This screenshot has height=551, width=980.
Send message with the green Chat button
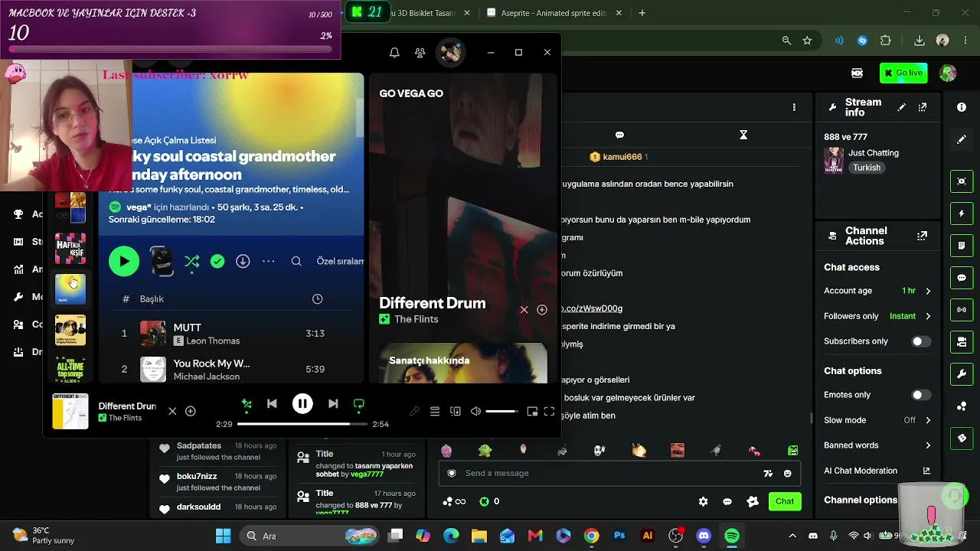785,501
